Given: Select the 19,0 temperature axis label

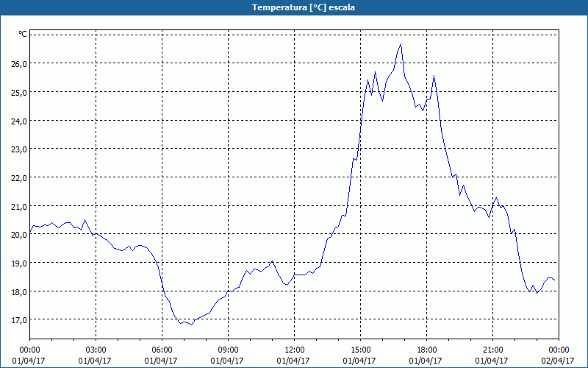Looking at the screenshot, I should [x=20, y=263].
